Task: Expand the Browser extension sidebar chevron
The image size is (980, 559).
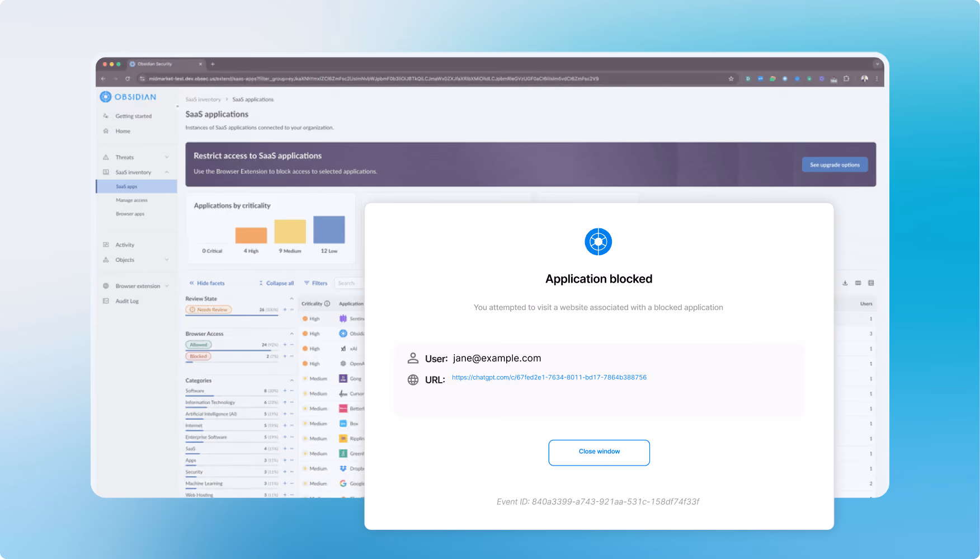Action: (167, 286)
